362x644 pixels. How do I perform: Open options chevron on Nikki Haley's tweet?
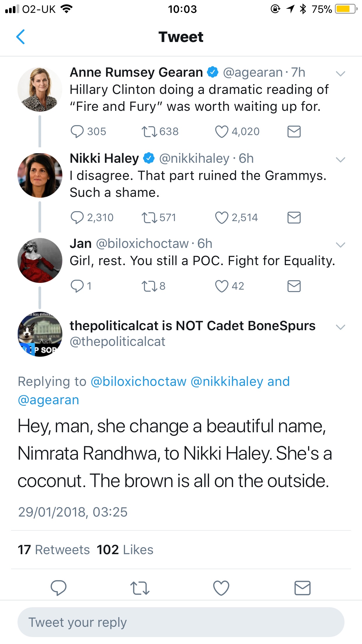[x=340, y=160]
